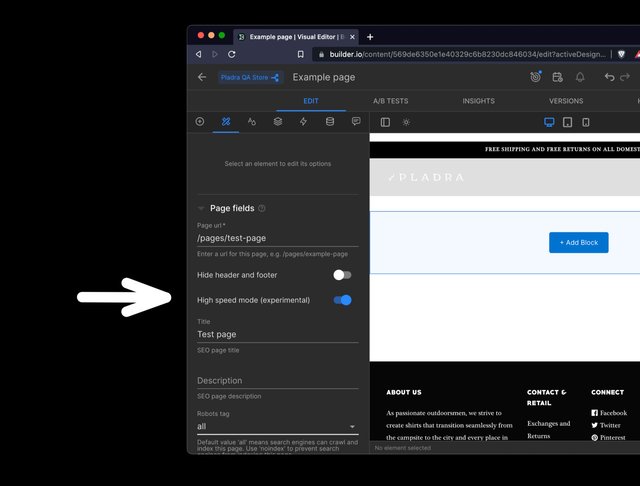Close the Example page browser tab
The width and height of the screenshot is (640, 486).
click(352, 37)
